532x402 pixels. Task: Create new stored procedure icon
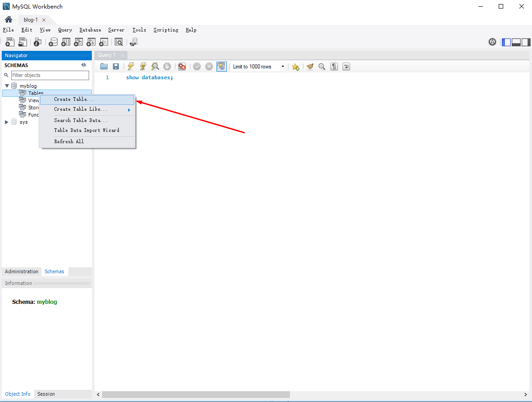pos(91,42)
